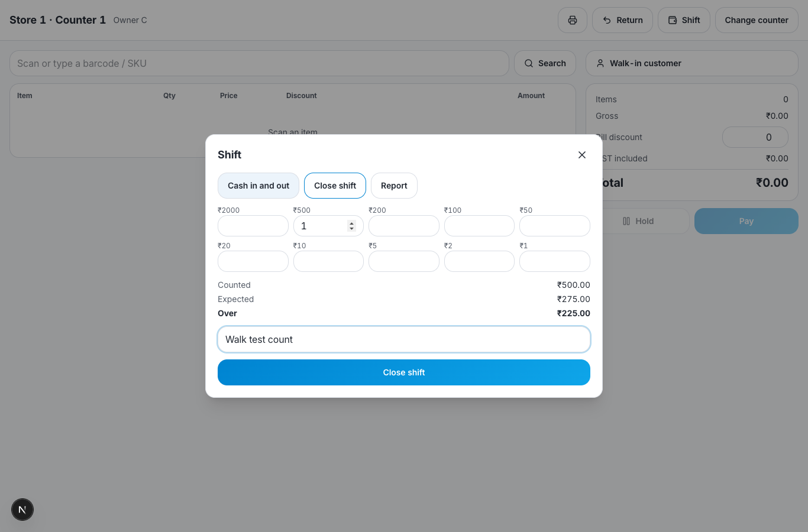This screenshot has height=532, width=808.
Task: Click the Return button with arrow icon
Action: coord(622,20)
